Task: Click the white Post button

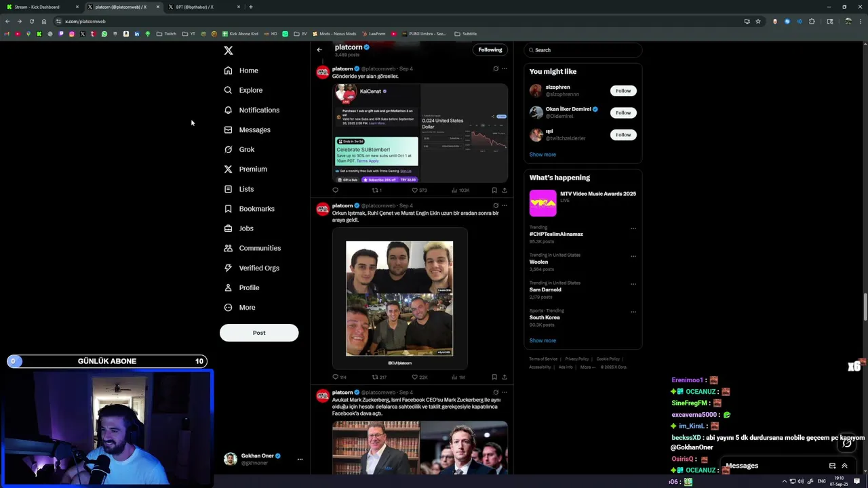Action: coord(259,333)
